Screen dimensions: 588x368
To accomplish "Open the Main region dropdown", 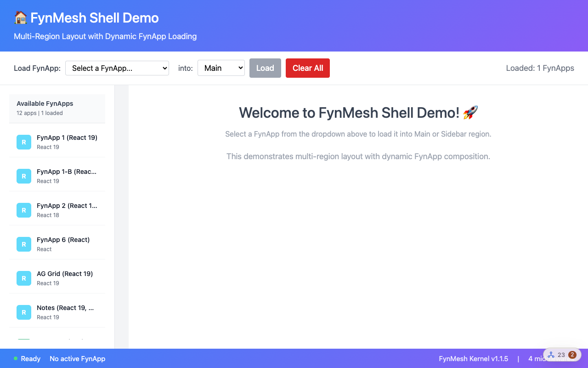I will (x=221, y=68).
